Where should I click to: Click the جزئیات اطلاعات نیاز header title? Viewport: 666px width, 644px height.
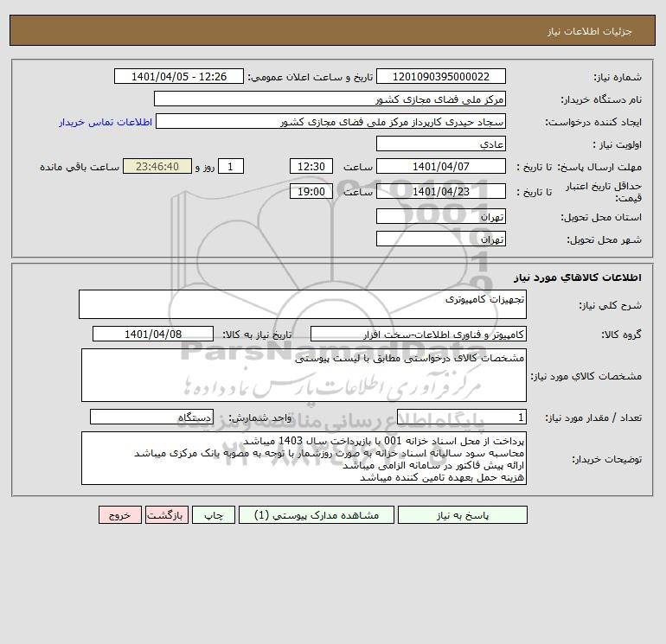point(590,31)
